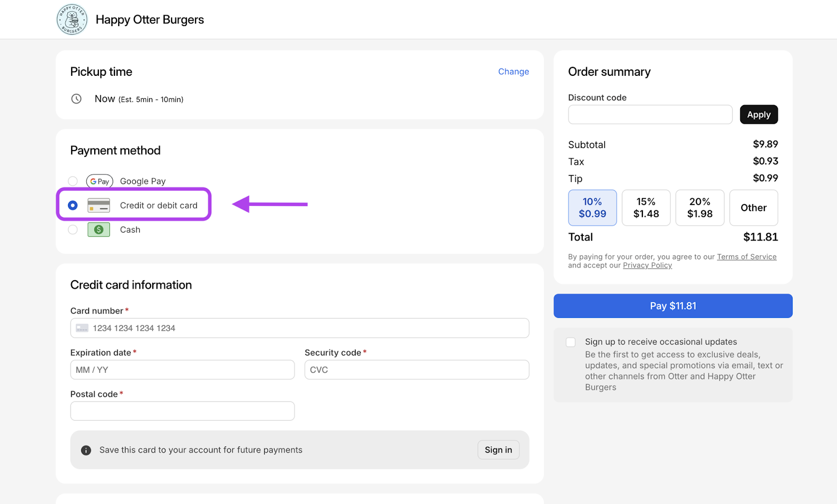This screenshot has width=837, height=504.
Task: Click the clock icon beside pickup time
Action: 76,99
